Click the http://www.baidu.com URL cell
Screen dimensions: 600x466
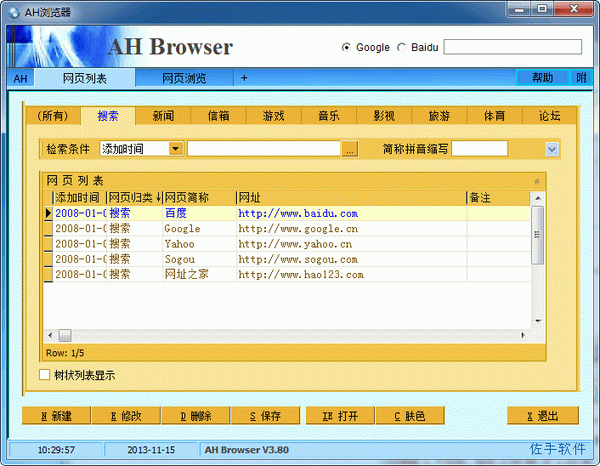coord(351,213)
